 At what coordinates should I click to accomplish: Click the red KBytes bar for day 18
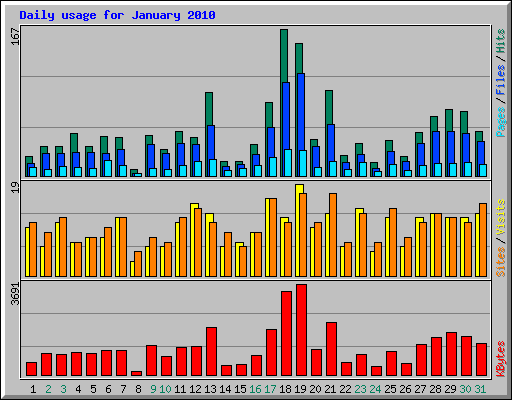click(x=286, y=334)
